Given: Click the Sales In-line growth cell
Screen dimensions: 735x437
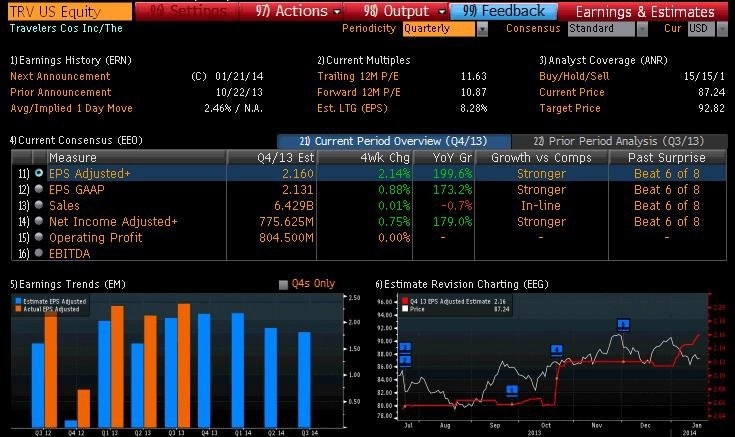Looking at the screenshot, I should (541, 205).
